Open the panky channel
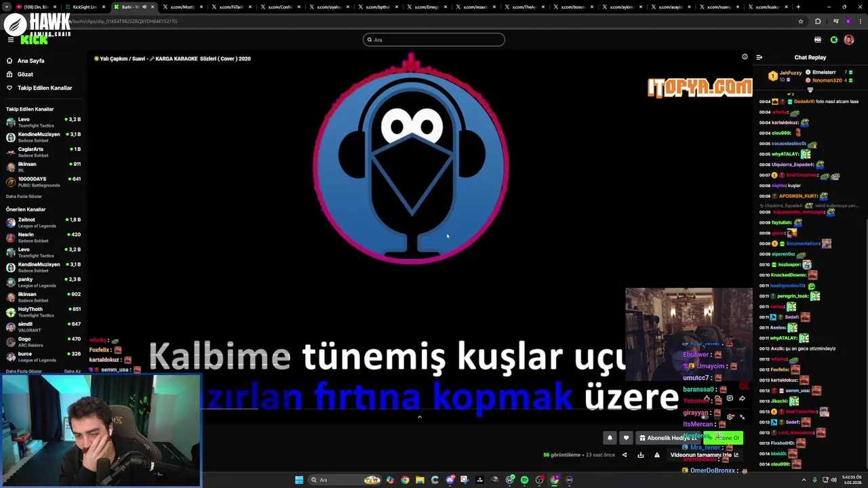868x488 pixels. [x=43, y=282]
